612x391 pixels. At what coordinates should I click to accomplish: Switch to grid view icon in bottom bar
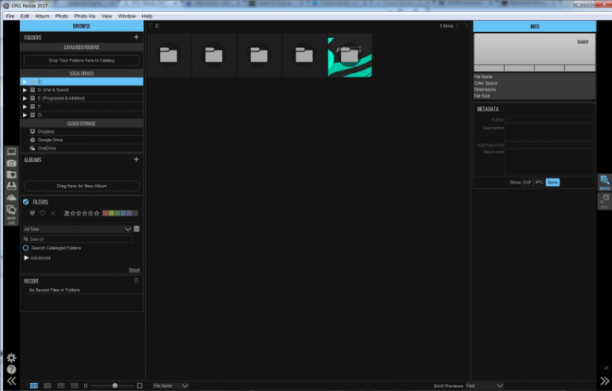tap(34, 386)
